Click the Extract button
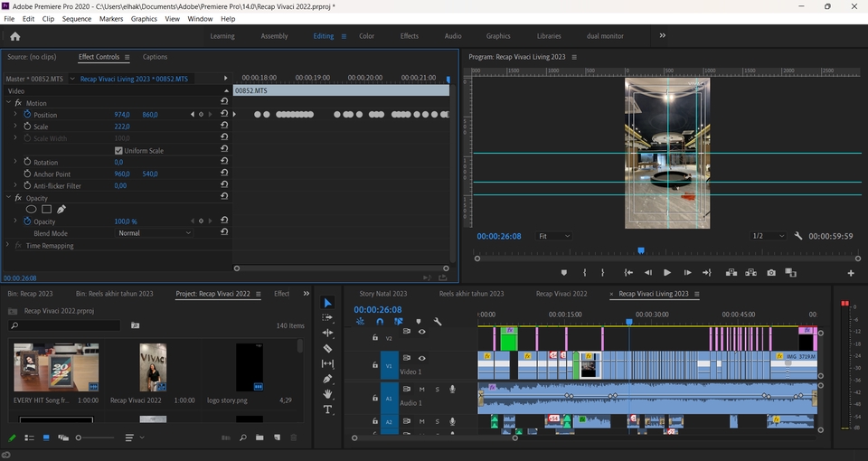The height and width of the screenshot is (461, 868). coord(750,272)
